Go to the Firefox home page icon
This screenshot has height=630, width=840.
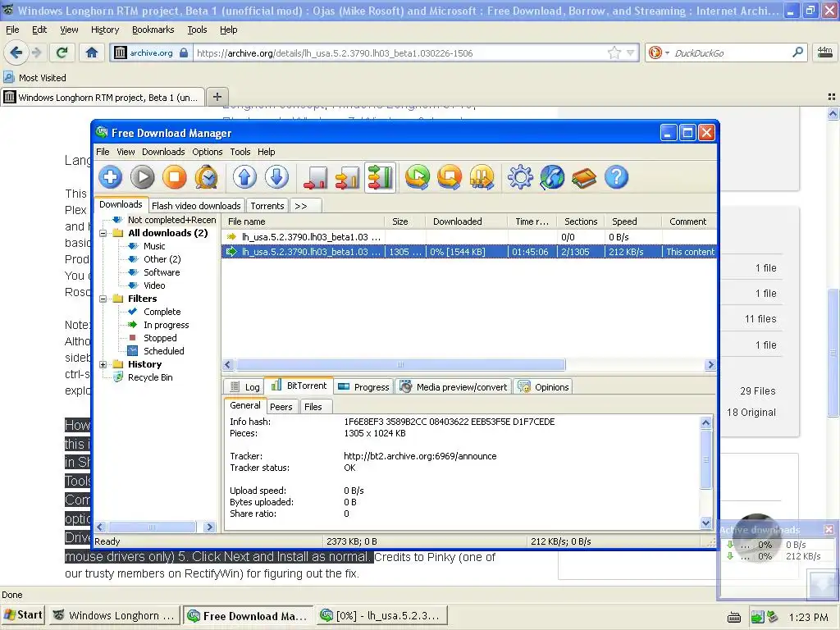click(92, 52)
